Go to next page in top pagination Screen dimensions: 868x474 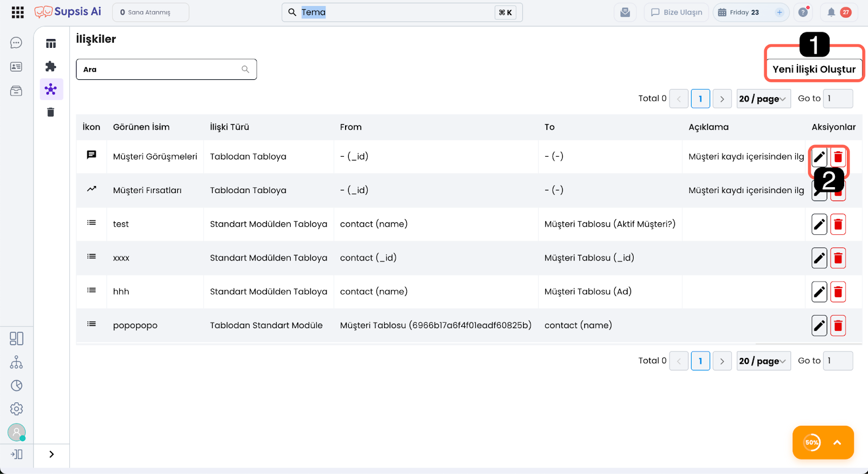point(722,99)
